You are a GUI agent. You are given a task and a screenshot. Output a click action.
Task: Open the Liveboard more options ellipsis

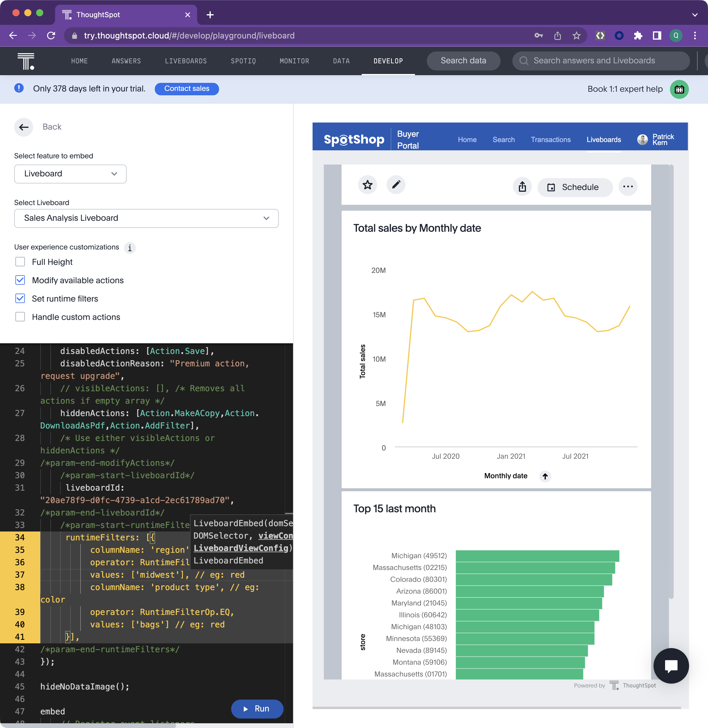pos(628,187)
